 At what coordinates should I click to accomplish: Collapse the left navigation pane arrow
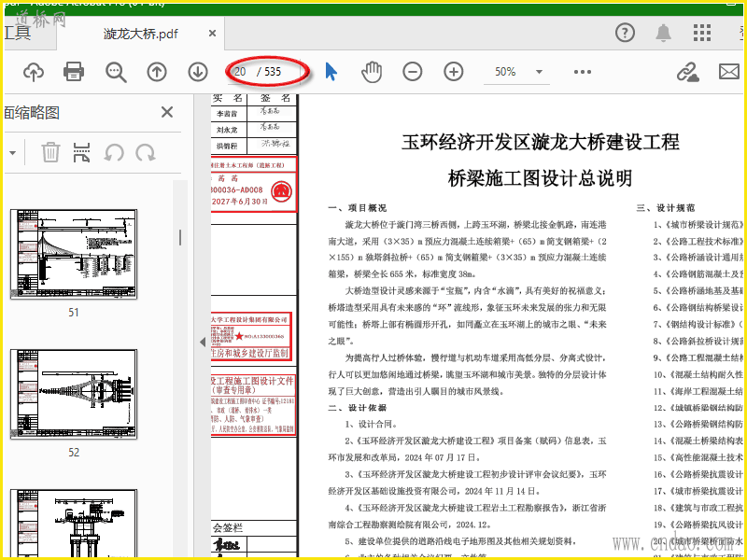(203, 342)
